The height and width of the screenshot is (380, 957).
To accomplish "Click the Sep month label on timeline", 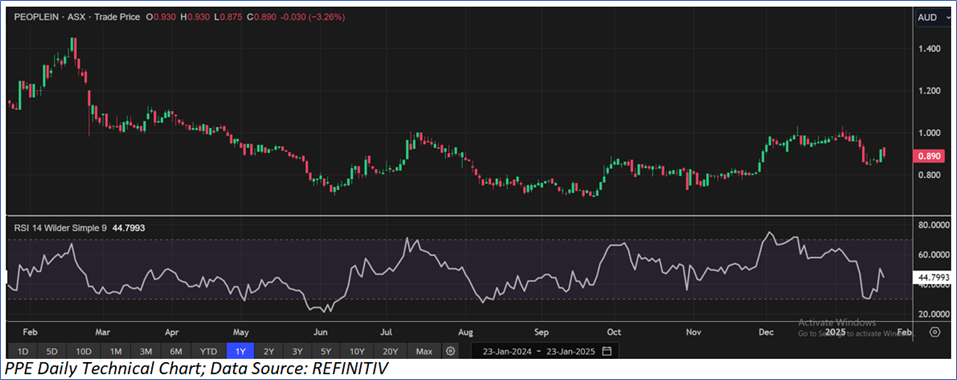I will point(541,332).
